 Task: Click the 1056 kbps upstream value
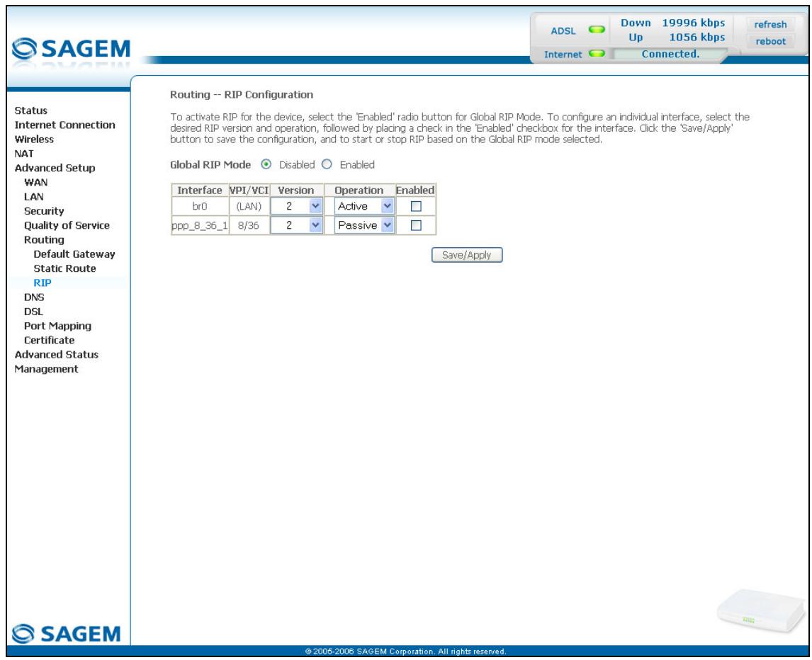697,38
